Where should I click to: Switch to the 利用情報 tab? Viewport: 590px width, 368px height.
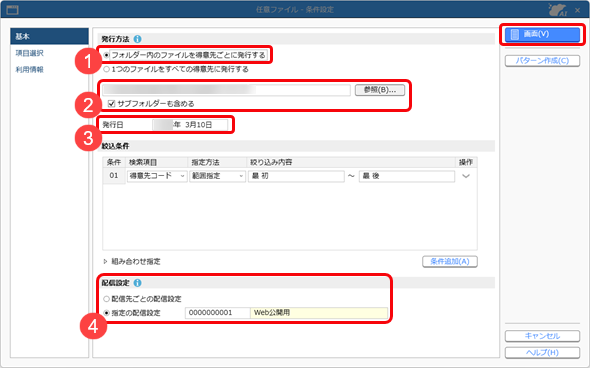click(30, 70)
